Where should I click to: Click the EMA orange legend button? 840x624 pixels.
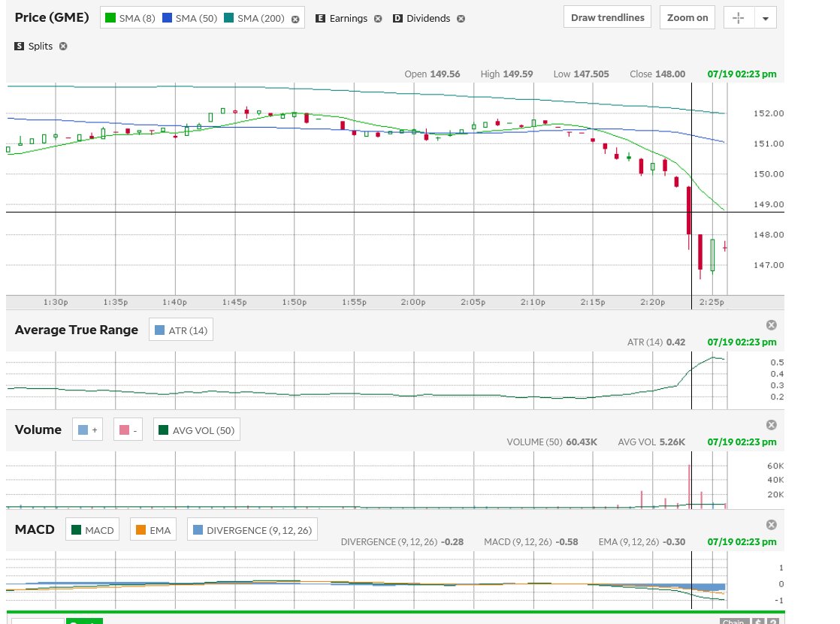coord(153,530)
